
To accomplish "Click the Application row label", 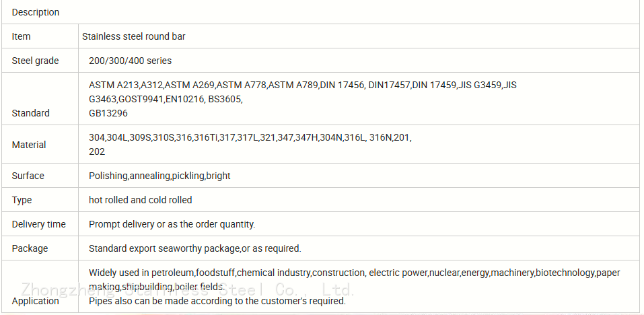I will point(36,301).
